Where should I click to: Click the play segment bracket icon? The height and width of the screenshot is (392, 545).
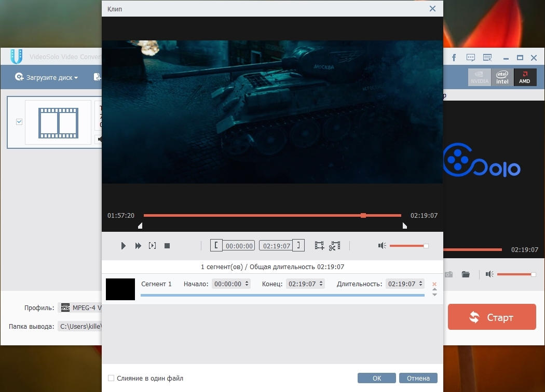click(153, 246)
